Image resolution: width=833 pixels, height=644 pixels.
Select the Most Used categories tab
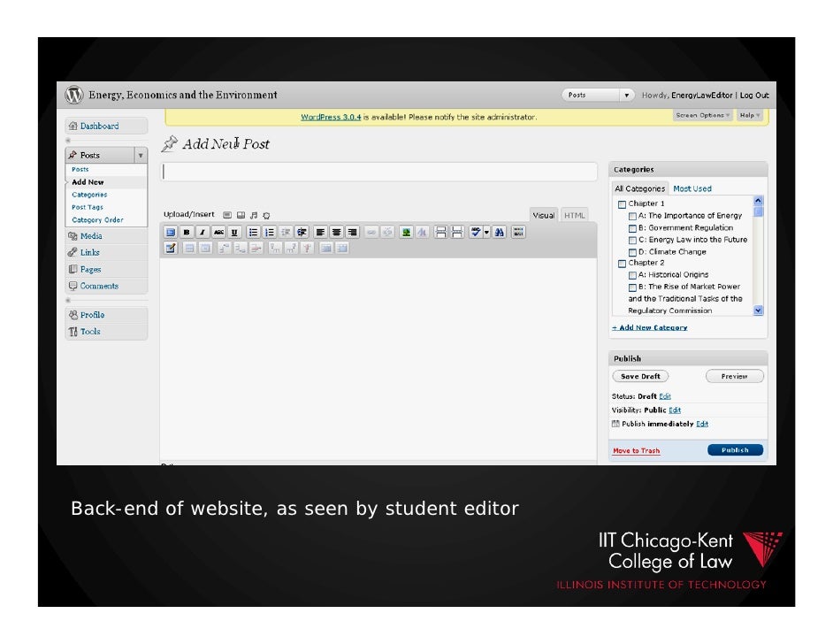tap(692, 188)
